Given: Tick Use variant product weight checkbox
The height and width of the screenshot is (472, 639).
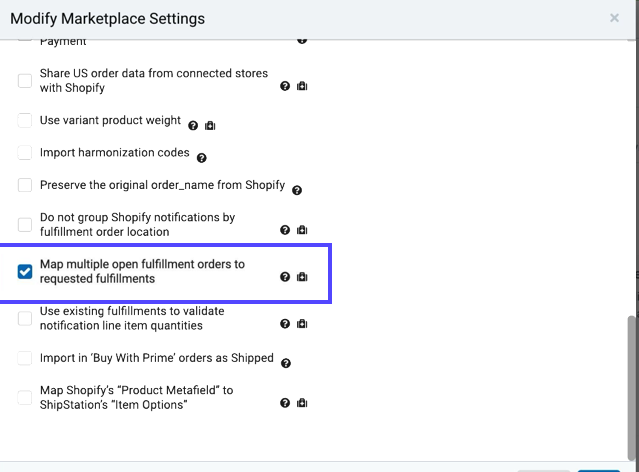Looking at the screenshot, I should point(25,120).
